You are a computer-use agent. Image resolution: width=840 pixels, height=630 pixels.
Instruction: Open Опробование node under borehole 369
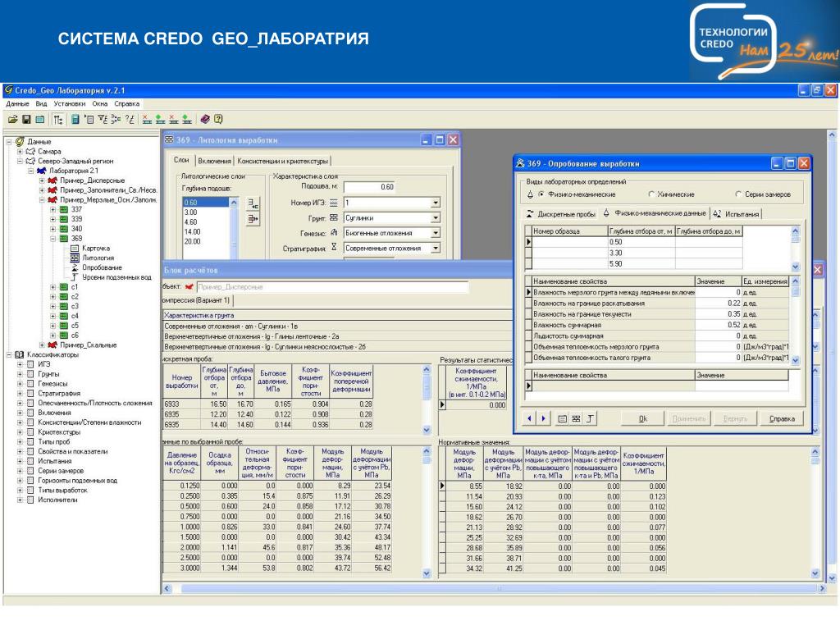[x=102, y=267]
